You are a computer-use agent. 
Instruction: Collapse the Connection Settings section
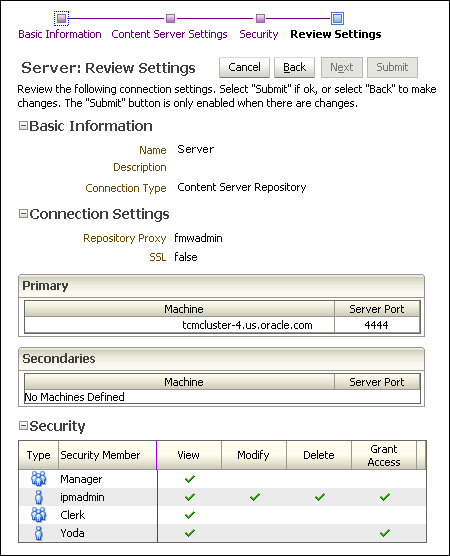(23, 213)
